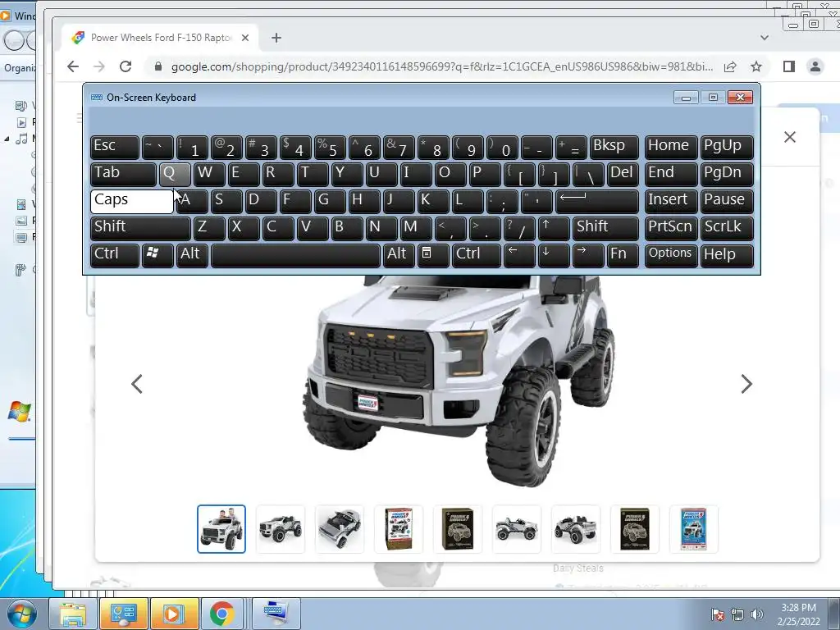Open keyboard Options
Screen dimensions: 840x630
pyautogui.click(x=671, y=256)
